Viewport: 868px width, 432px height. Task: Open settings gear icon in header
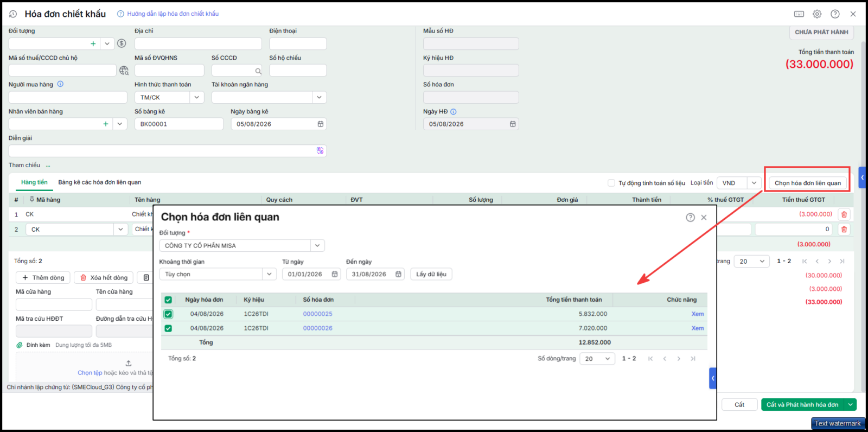817,14
